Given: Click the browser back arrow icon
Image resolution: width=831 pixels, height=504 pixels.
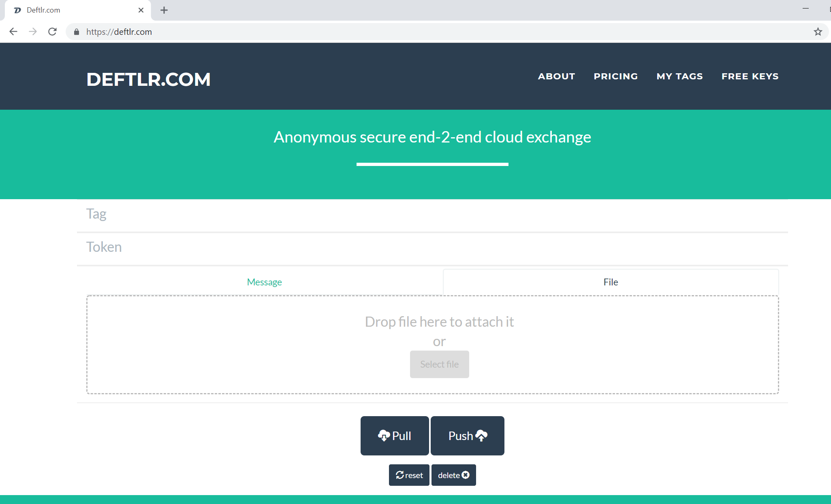Looking at the screenshot, I should [x=13, y=32].
